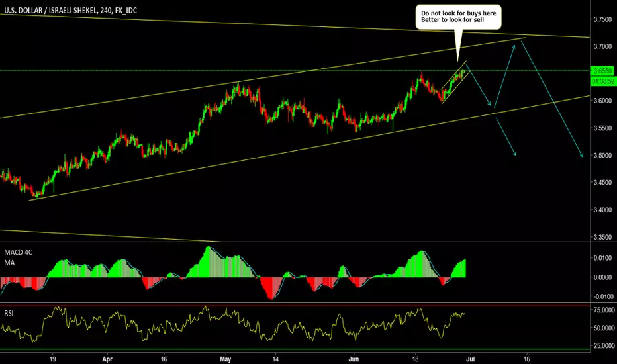Viewport: 617px width, 364px height.
Task: Click the 3.5500 price axis label
Action: coord(602,128)
